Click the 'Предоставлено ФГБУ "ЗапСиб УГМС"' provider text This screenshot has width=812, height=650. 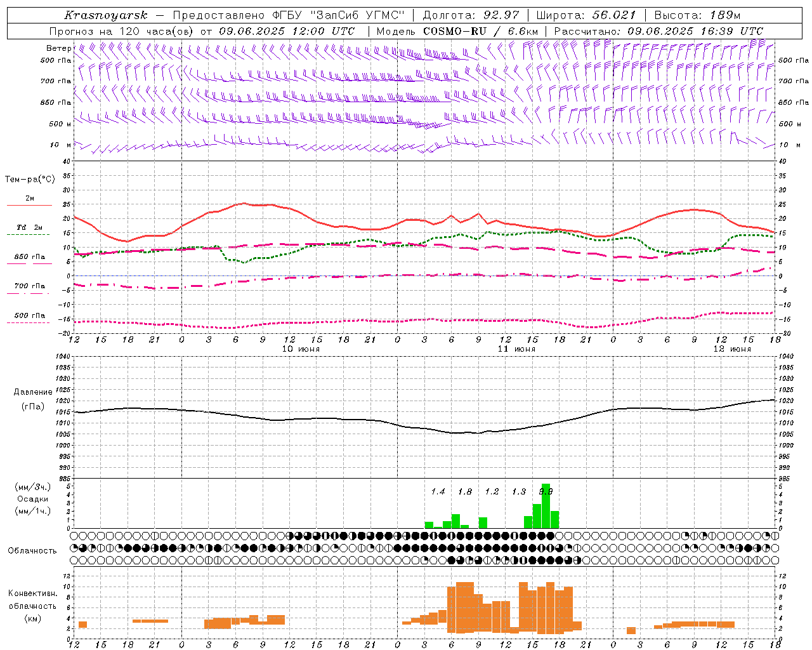289,15
